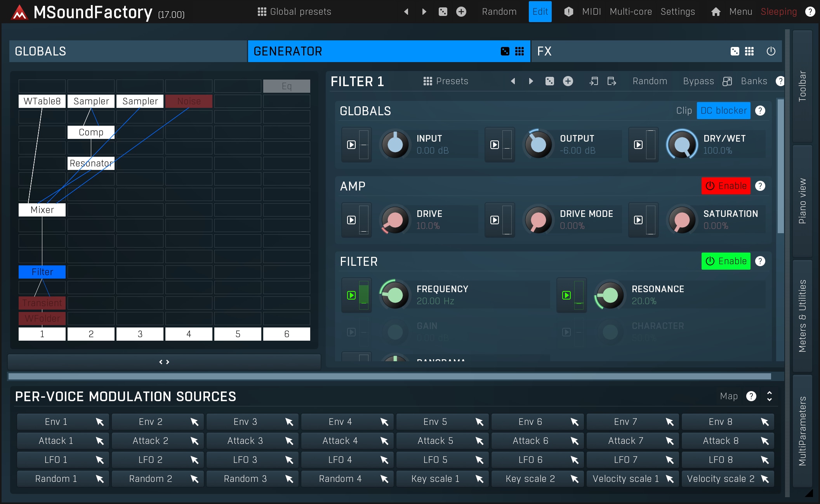Click the paste icon in Filter 1 header
This screenshot has width=820, height=504.
[x=612, y=81]
